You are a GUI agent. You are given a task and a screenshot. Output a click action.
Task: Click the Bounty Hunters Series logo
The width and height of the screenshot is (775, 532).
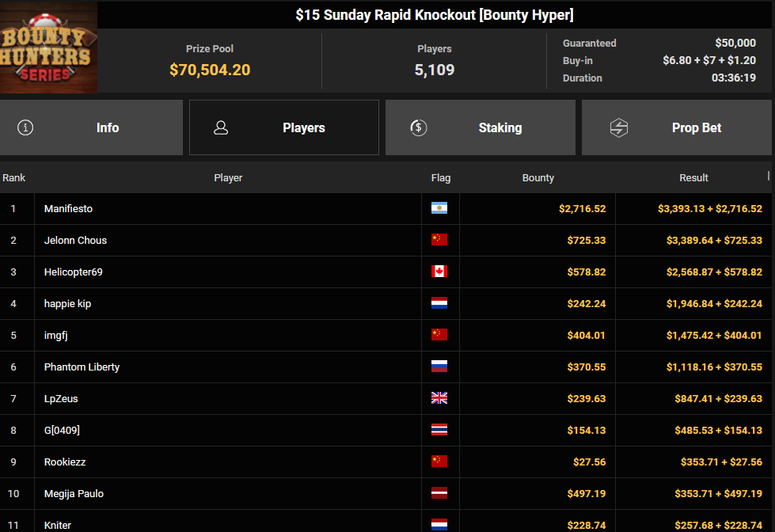pyautogui.click(x=48, y=47)
